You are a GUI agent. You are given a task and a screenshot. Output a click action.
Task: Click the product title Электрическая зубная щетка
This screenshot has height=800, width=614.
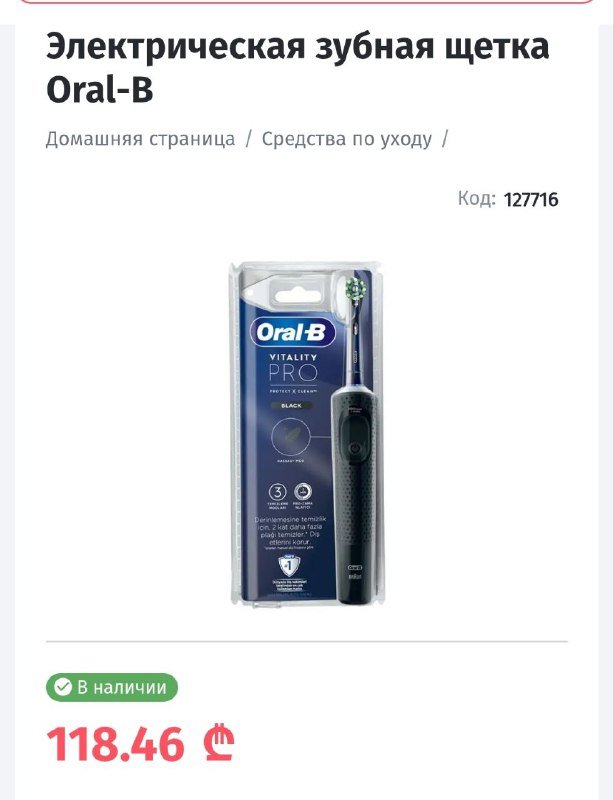click(298, 46)
